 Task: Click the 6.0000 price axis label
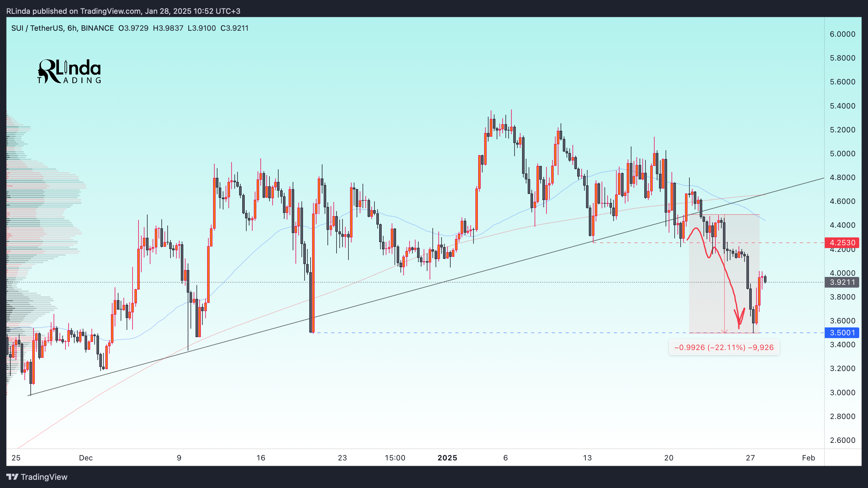click(842, 34)
